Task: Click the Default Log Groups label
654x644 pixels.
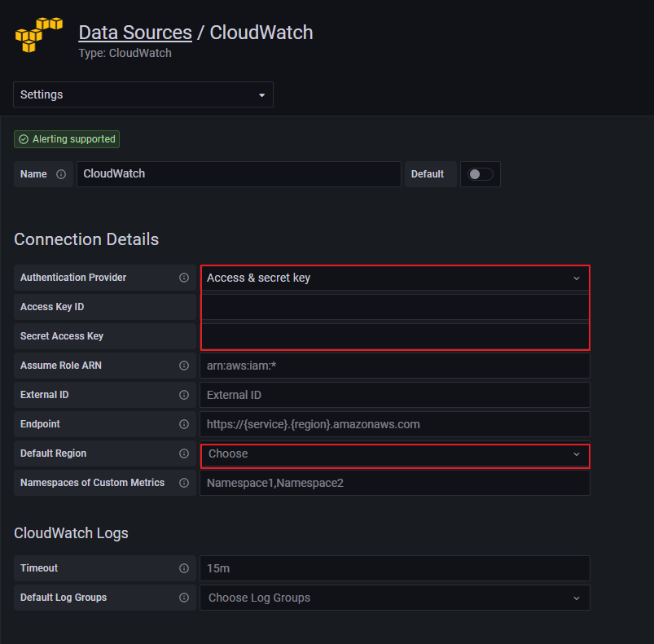Action: (x=64, y=598)
